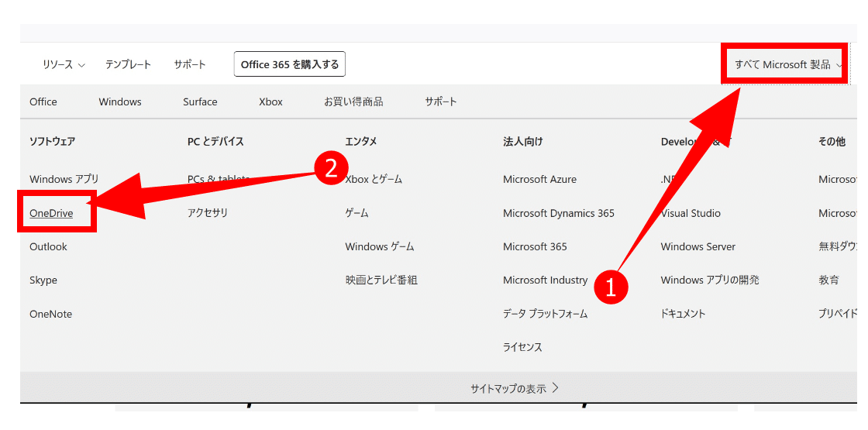Open the Microsoft Industry link
This screenshot has height=430, width=868.
tap(546, 280)
